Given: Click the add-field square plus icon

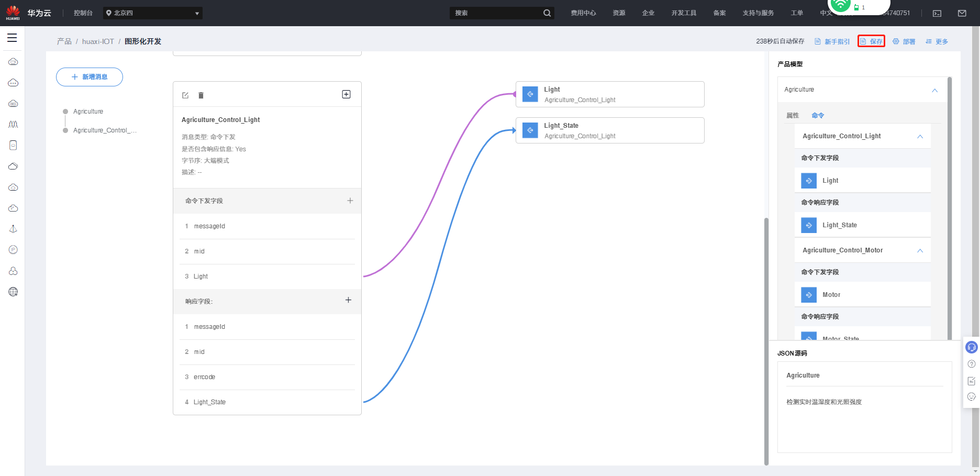Looking at the screenshot, I should [x=346, y=94].
